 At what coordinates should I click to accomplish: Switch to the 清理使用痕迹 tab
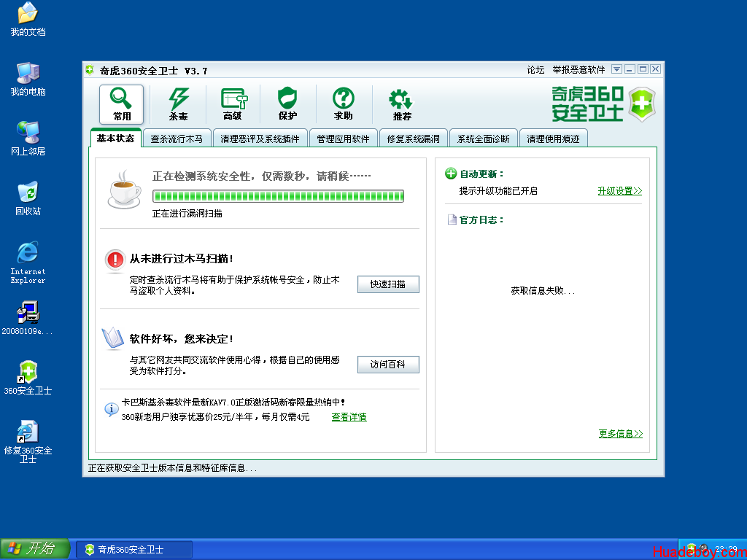(553, 139)
